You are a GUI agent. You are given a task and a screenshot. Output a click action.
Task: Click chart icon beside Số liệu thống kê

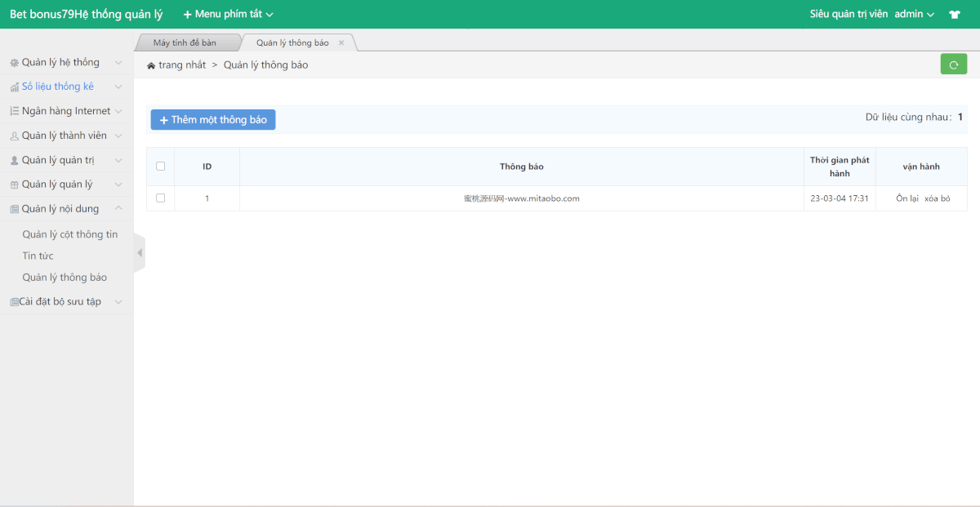pos(14,87)
